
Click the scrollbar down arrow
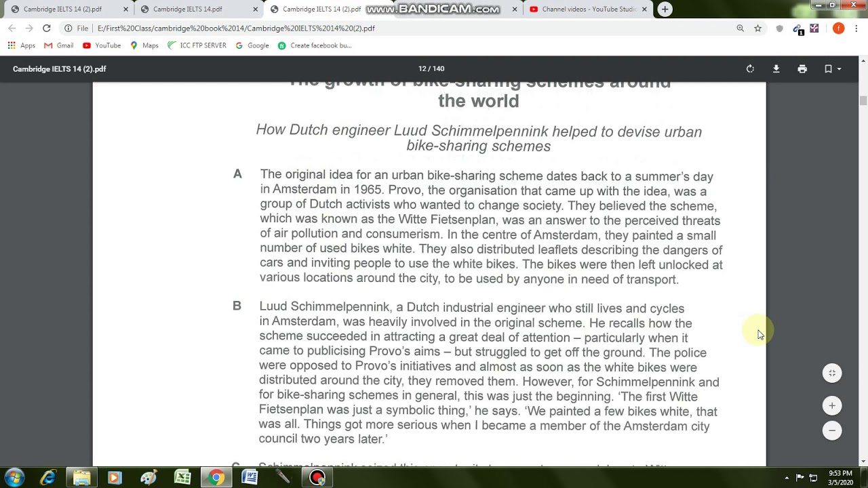click(x=863, y=462)
